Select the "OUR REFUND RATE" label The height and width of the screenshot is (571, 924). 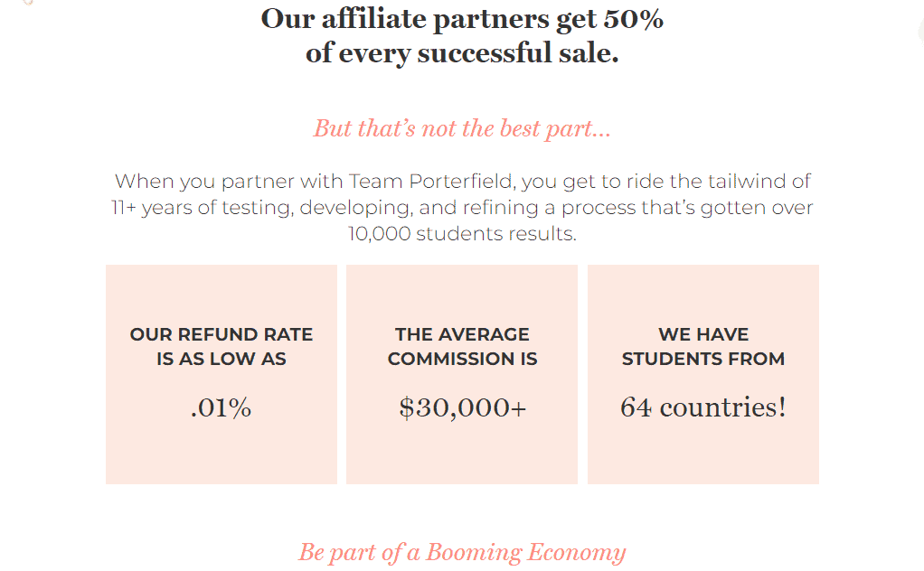pos(222,334)
